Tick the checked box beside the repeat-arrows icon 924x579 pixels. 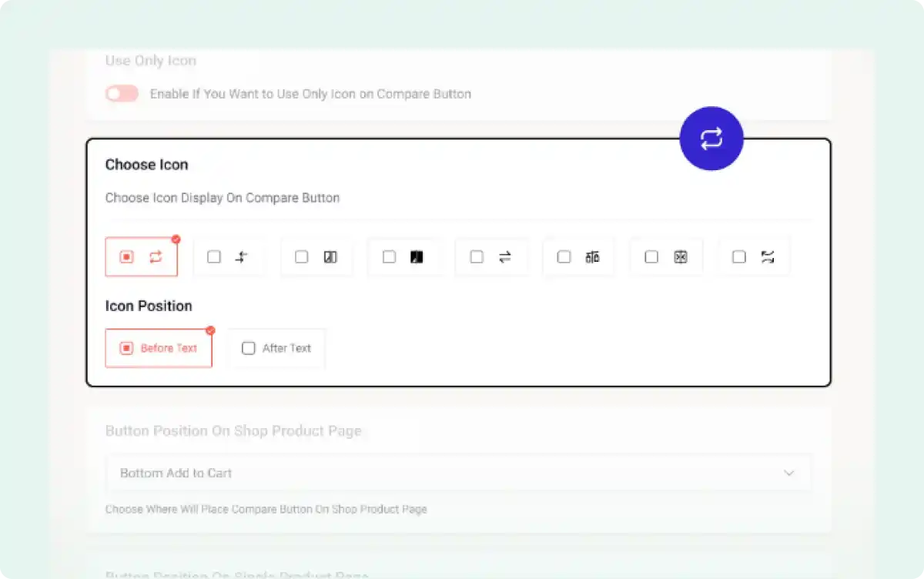click(127, 257)
